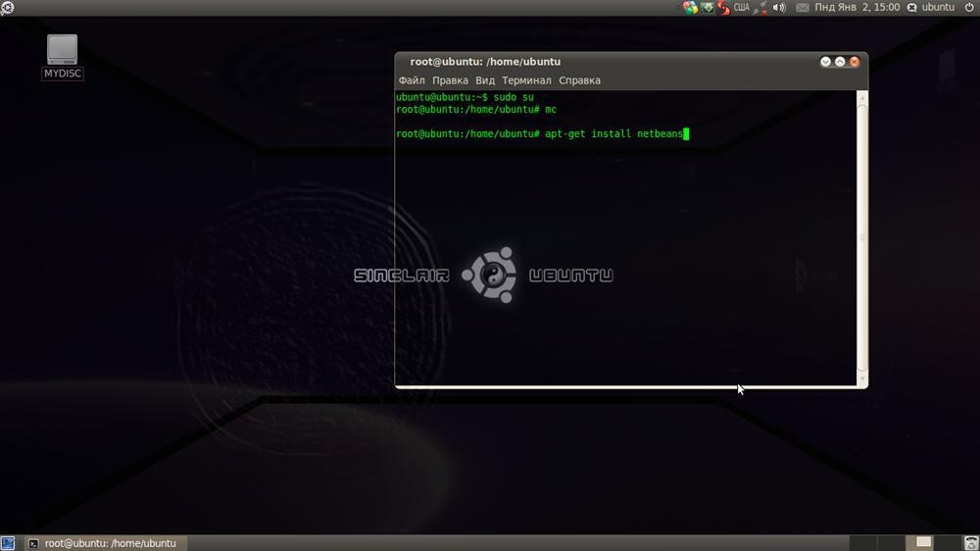Open the trash icon in bottom panel
Image resolution: width=980 pixels, height=551 pixels.
point(971,543)
